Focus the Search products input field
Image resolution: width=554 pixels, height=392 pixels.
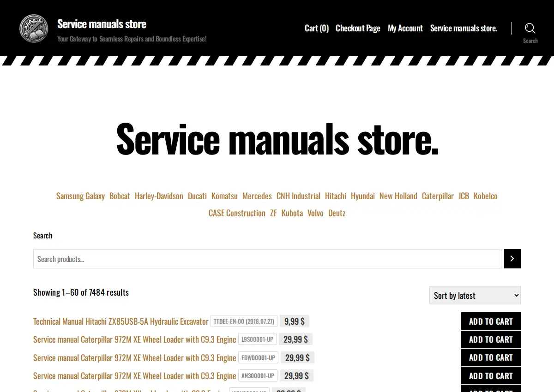tap(267, 259)
